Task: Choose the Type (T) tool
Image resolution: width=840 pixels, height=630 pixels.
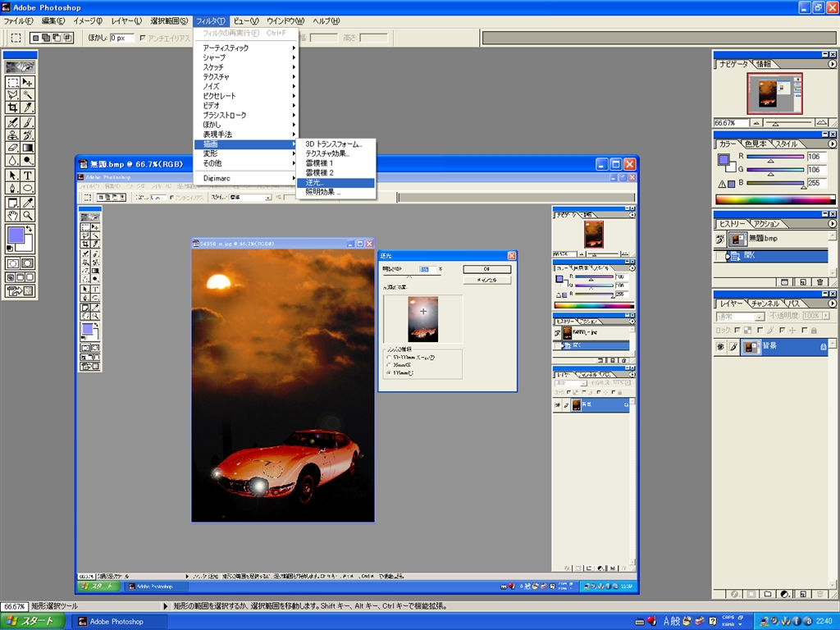Action: [28, 176]
